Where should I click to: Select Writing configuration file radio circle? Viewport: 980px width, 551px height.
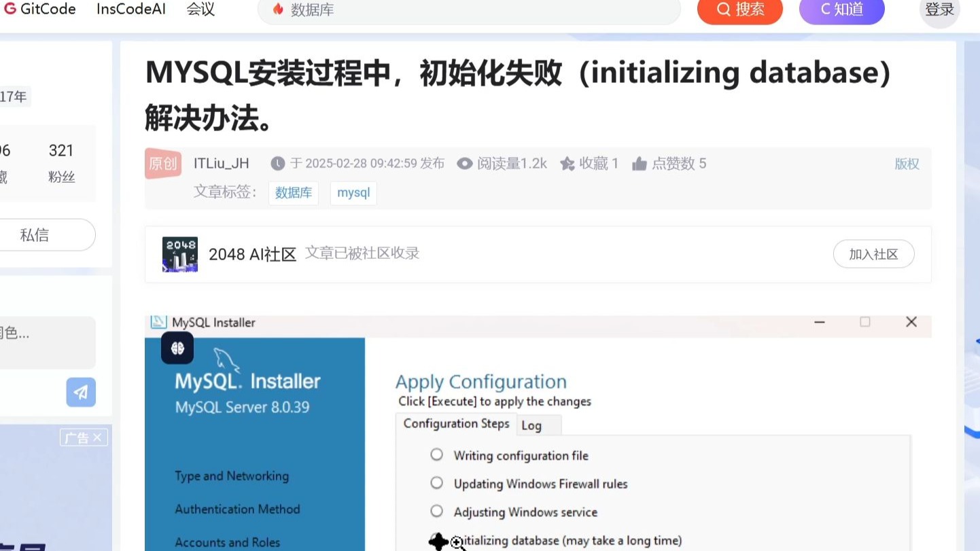437,455
